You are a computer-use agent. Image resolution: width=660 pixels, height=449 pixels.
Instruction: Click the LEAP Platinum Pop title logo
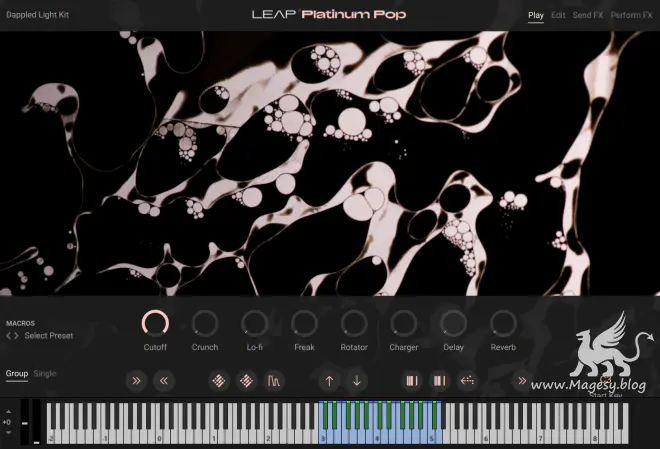pos(329,14)
